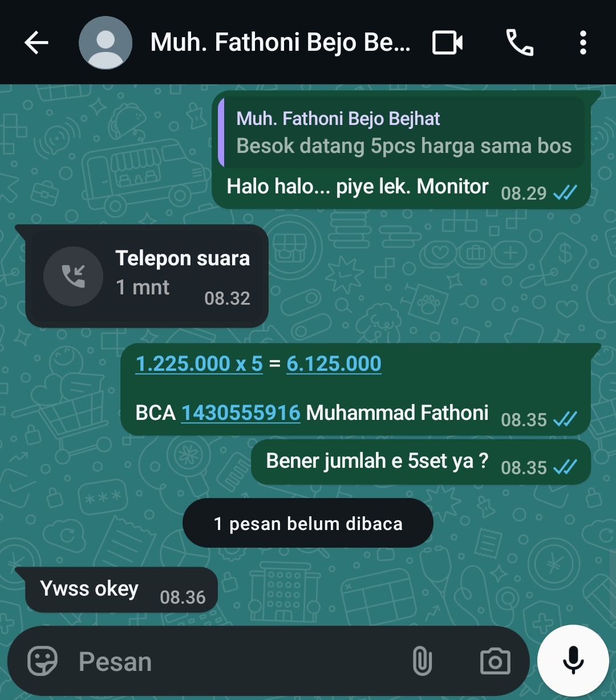
Task: Tap the BCA account number 1430555916 link
Action: tap(241, 412)
